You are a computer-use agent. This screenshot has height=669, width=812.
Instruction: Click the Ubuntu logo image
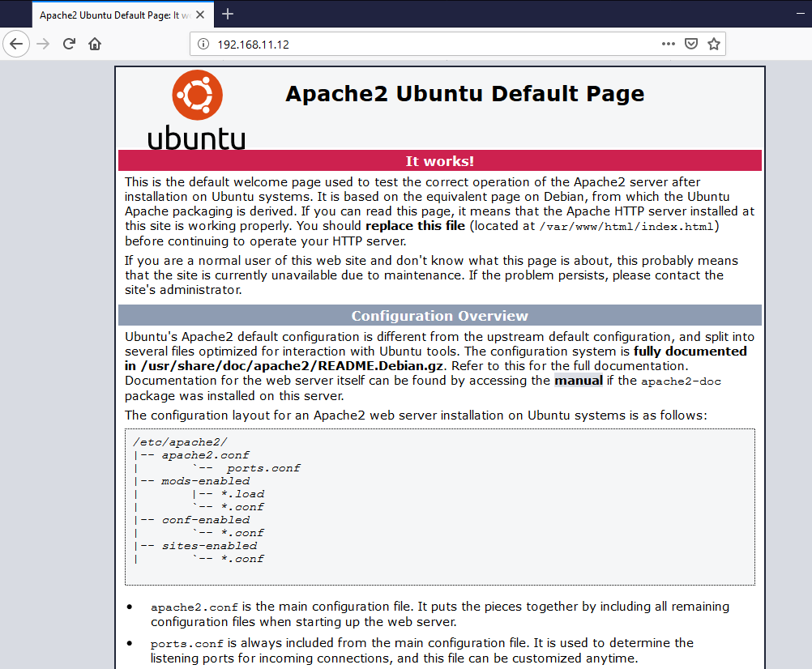pyautogui.click(x=196, y=109)
